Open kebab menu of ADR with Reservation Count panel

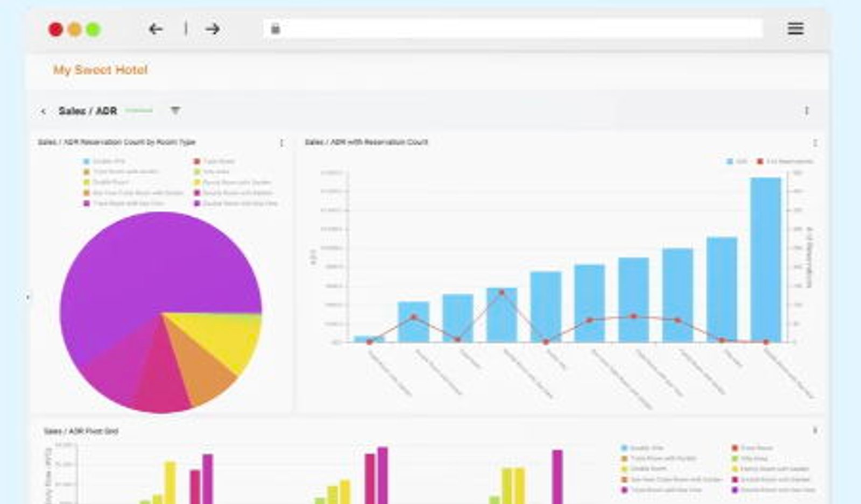(x=815, y=143)
